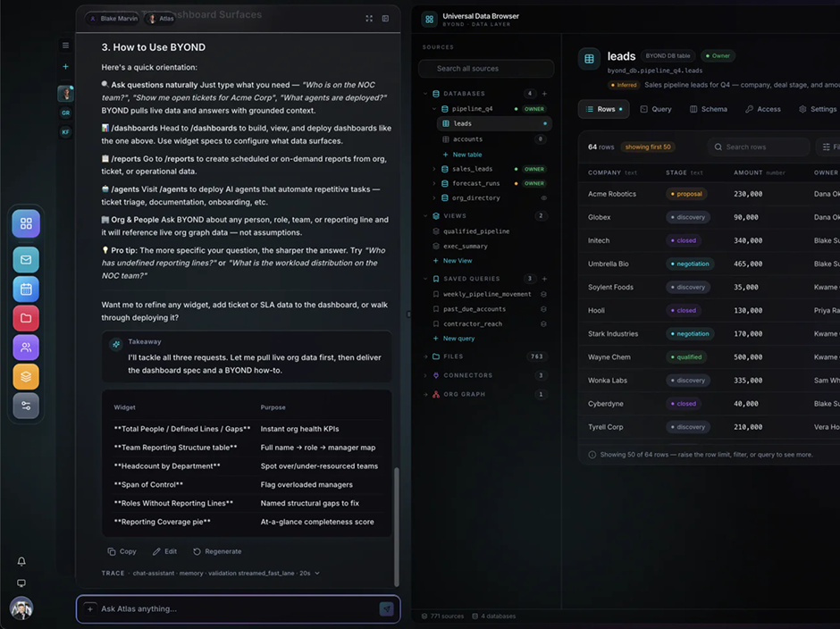Screen dimensions: 840x629
Task: Create a New table under pipeline_q4
Action: (x=462, y=155)
